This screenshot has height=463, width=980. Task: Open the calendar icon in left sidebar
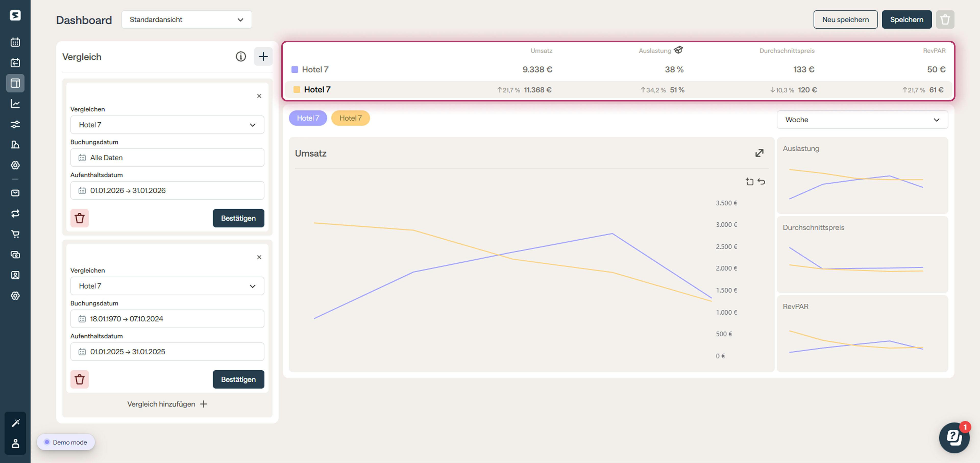pyautogui.click(x=15, y=42)
